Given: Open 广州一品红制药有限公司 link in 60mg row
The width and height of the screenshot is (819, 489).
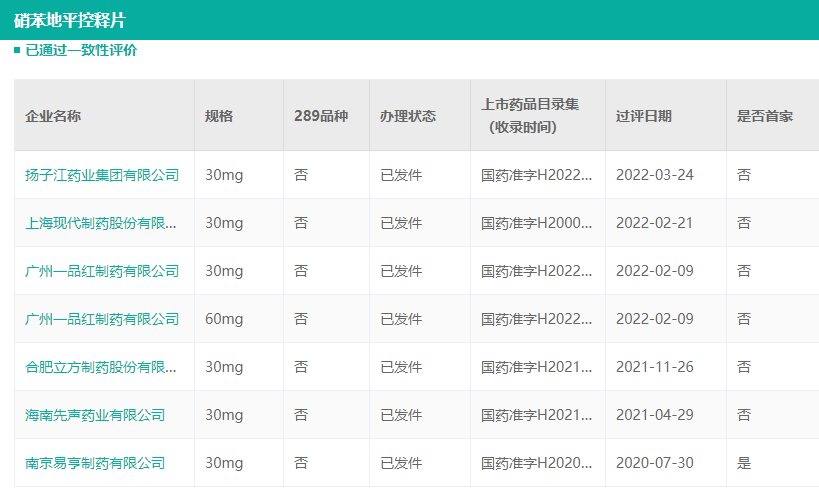Looking at the screenshot, I should tap(102, 319).
